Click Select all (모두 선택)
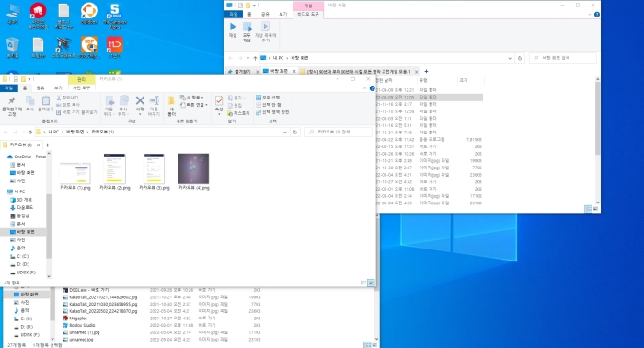 pyautogui.click(x=268, y=98)
